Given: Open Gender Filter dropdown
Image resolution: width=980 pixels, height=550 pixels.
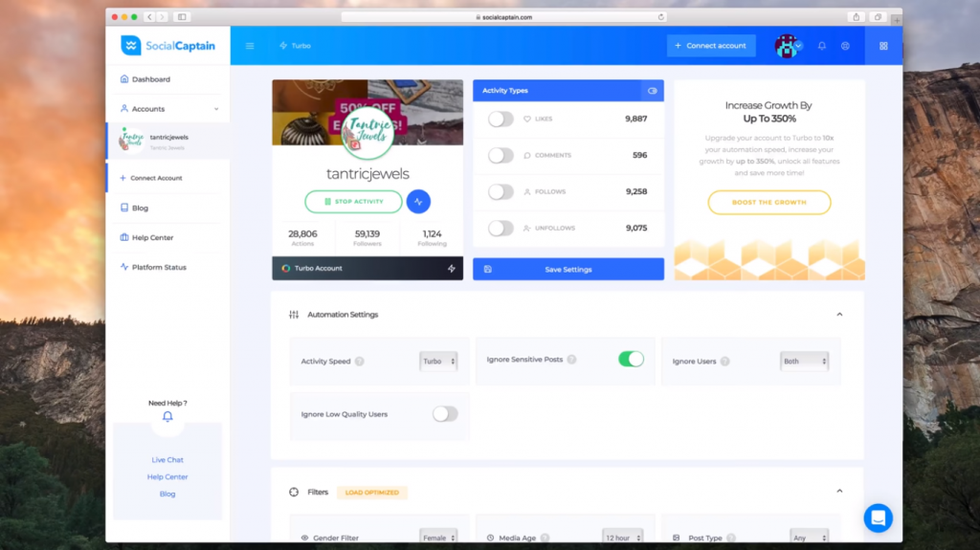Looking at the screenshot, I should tap(438, 537).
